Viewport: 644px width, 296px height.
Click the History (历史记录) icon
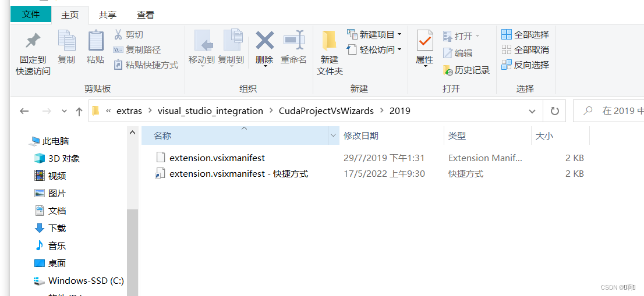448,70
